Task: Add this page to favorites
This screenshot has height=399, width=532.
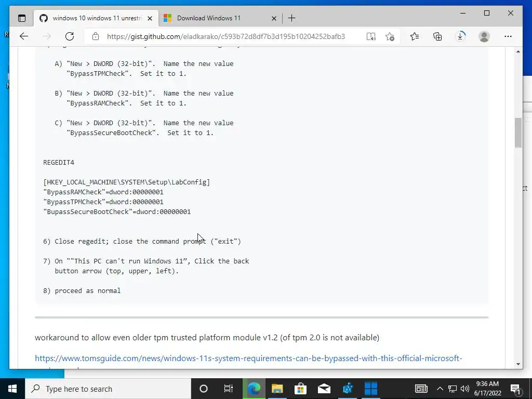Action: point(390,36)
